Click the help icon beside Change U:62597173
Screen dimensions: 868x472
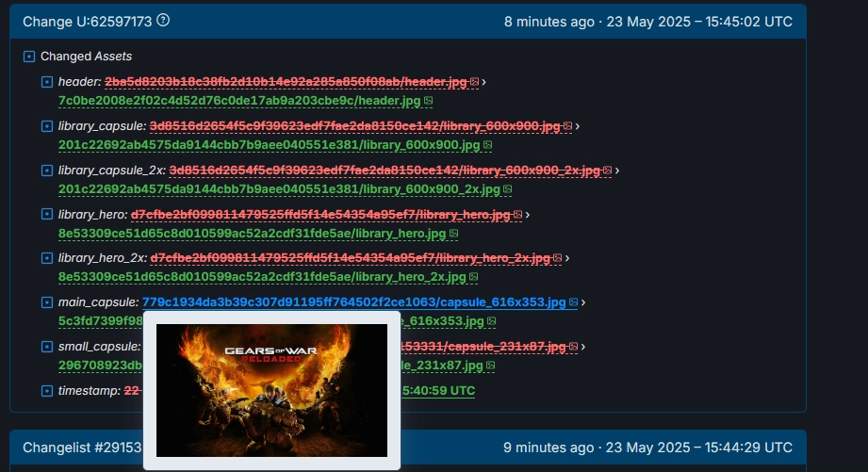(163, 21)
